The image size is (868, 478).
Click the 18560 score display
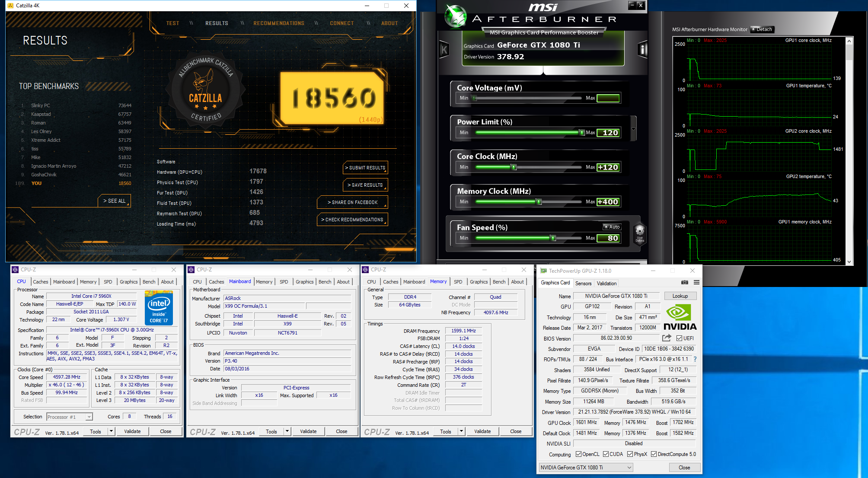(332, 98)
